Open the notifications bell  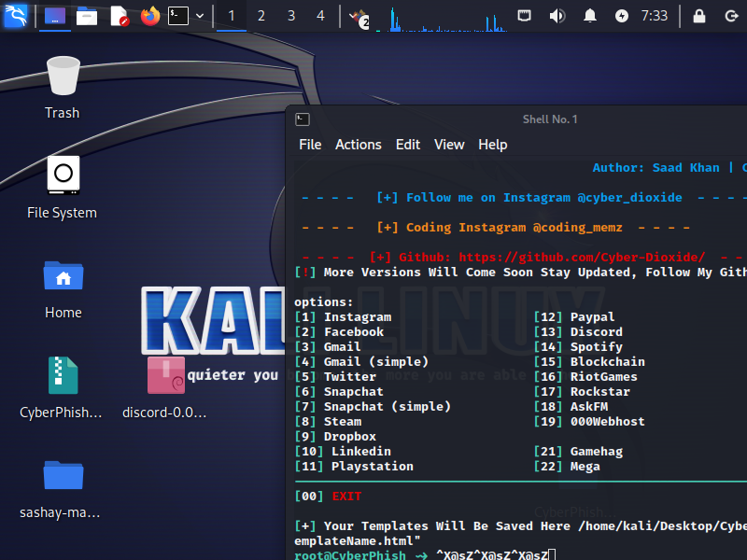pos(590,16)
